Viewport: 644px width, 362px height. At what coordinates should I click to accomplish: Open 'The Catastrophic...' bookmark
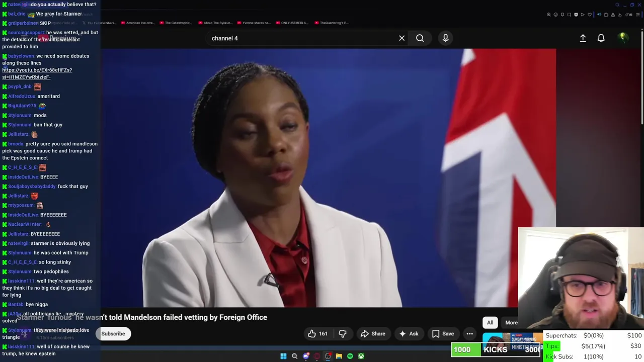pos(175,23)
